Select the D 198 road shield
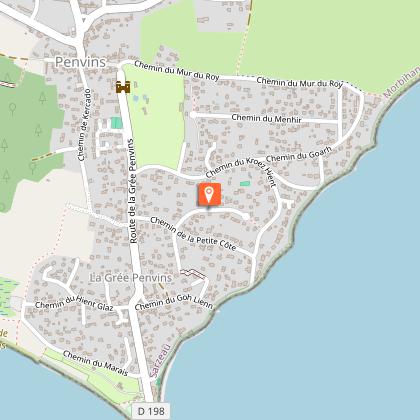The width and height of the screenshot is (420, 420). coord(151,411)
